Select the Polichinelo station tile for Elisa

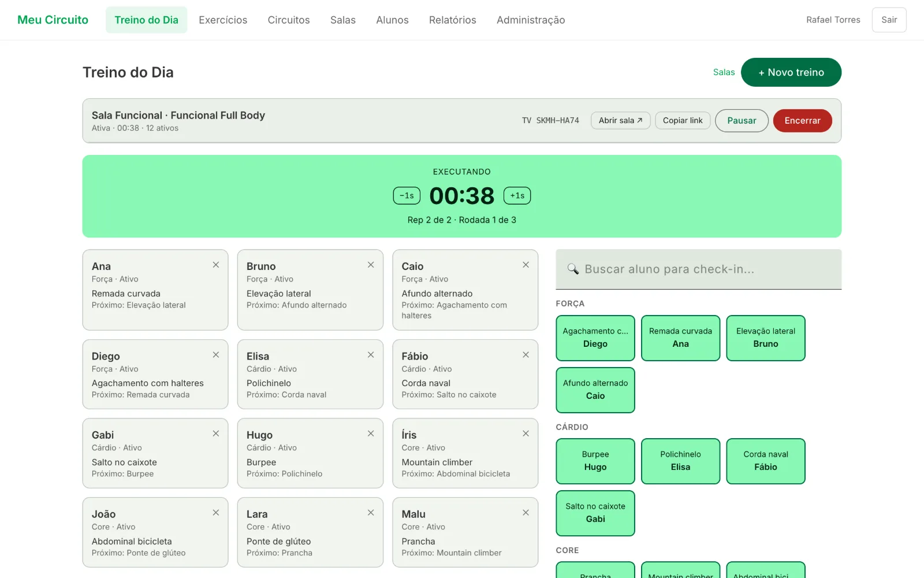(681, 461)
